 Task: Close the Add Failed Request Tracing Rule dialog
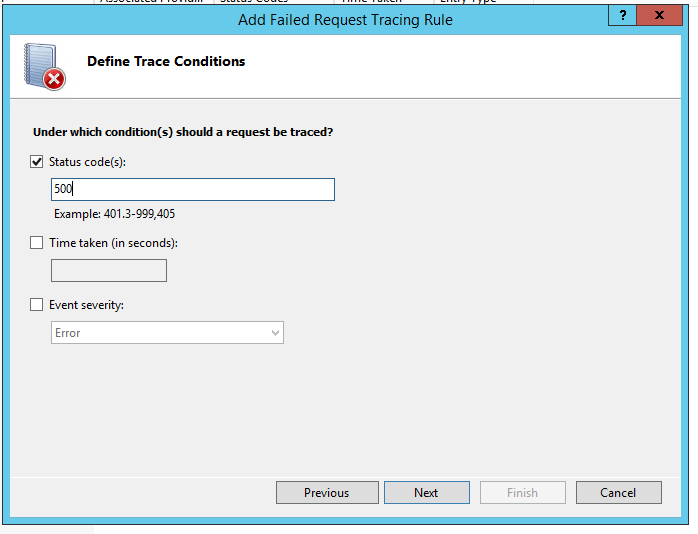659,16
